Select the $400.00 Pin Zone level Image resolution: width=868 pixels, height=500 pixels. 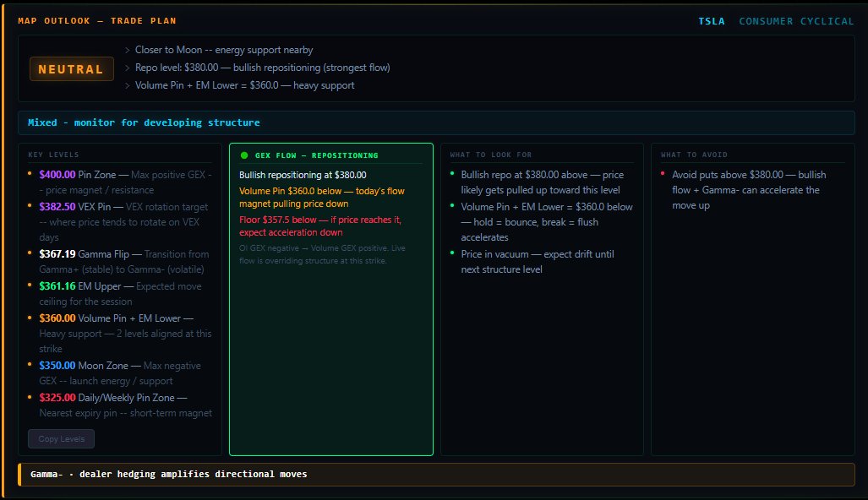(x=125, y=182)
